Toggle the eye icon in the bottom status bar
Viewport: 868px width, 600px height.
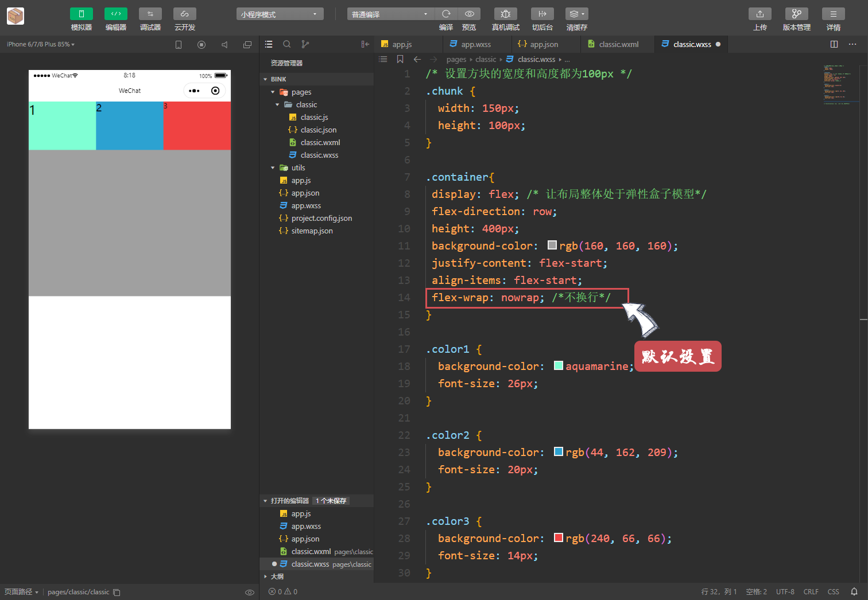[x=250, y=592]
